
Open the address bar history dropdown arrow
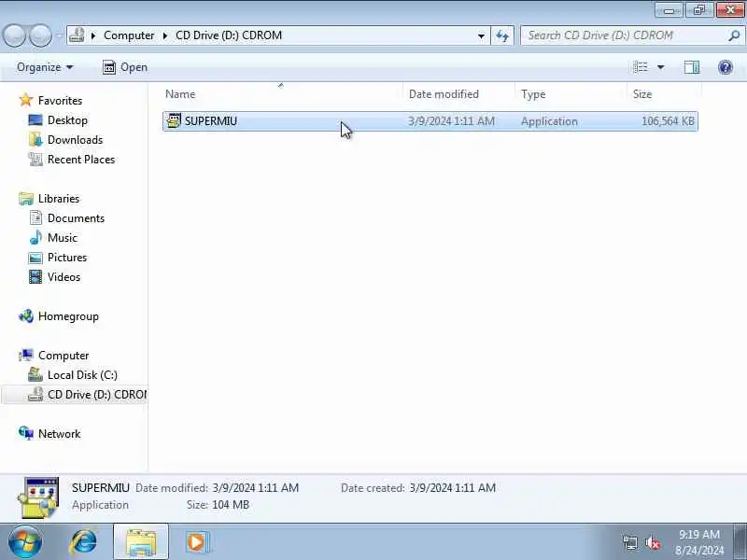point(481,35)
